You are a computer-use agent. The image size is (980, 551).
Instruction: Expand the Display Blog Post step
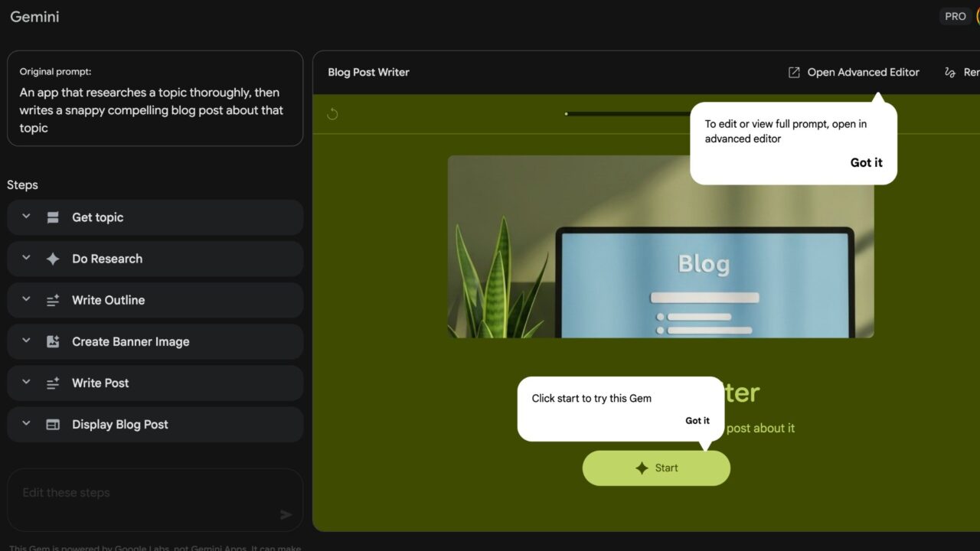point(25,424)
